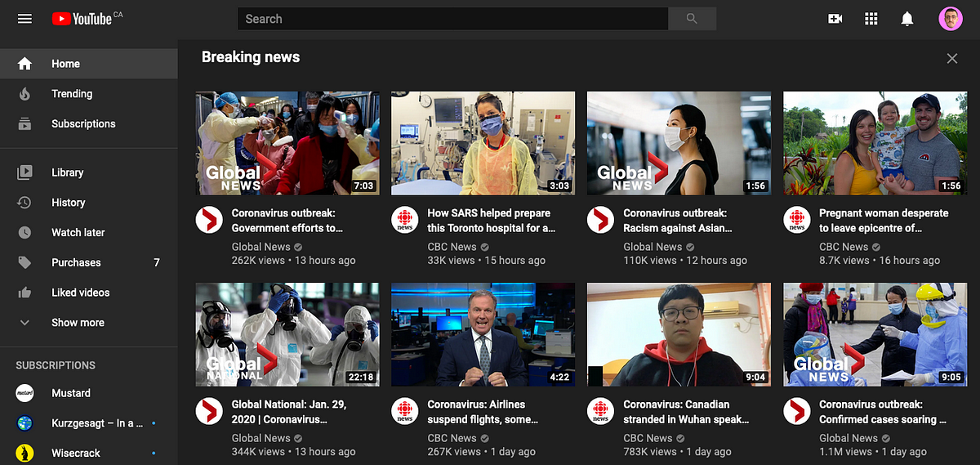Open Kurzgesagt channel subscription

(97, 423)
